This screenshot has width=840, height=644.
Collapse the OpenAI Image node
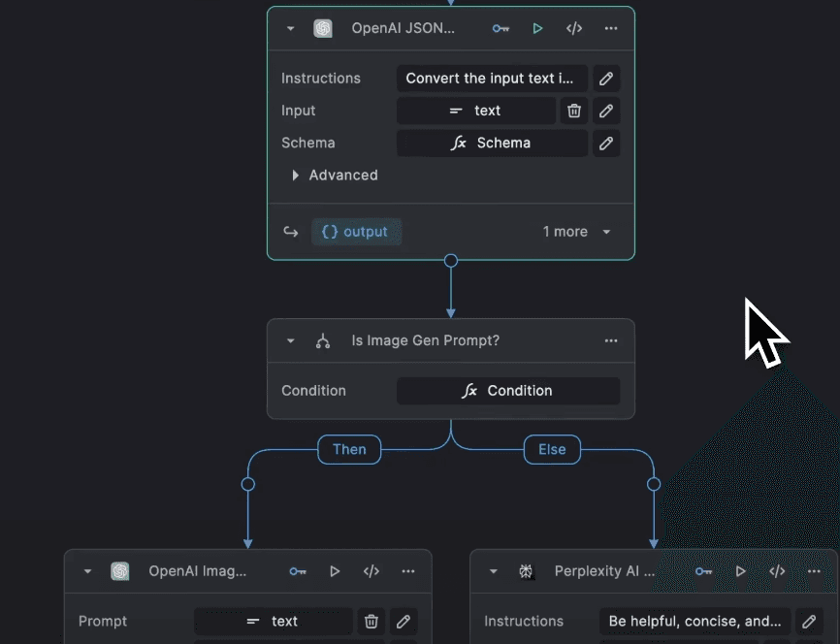tap(87, 571)
